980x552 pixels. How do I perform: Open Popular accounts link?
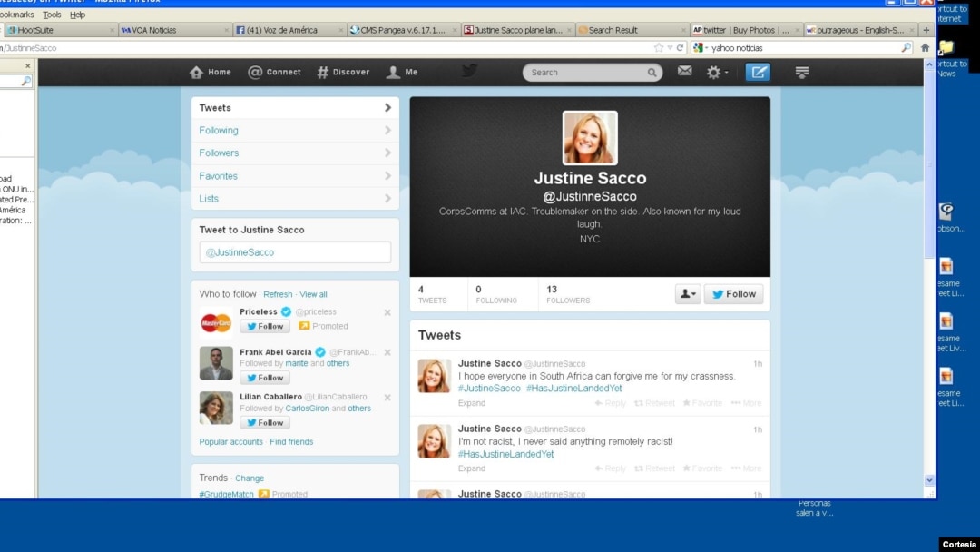230,442
